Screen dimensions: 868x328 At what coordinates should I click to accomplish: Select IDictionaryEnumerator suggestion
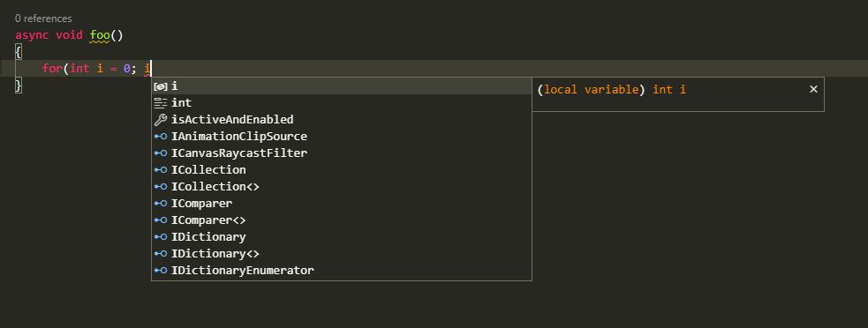point(342,271)
